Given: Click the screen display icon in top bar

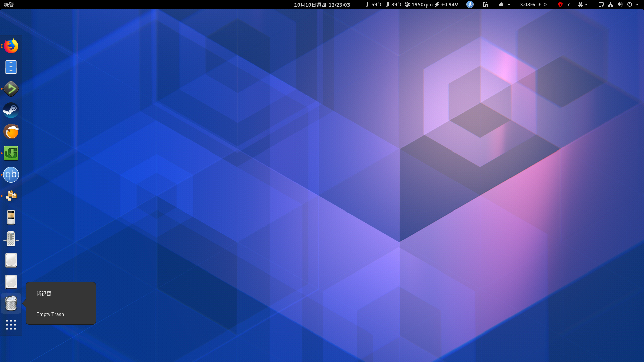Looking at the screenshot, I should click(601, 4).
